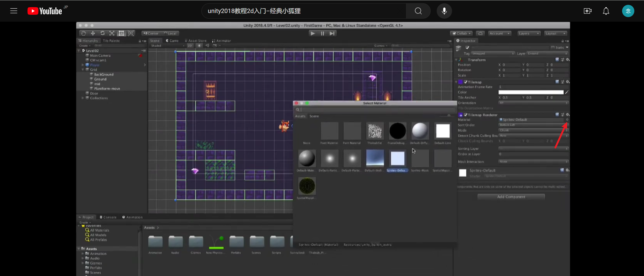Image resolution: width=644 pixels, height=276 pixels.
Task: Select the Default-Diffuse material thumbnail
Action: click(x=420, y=131)
